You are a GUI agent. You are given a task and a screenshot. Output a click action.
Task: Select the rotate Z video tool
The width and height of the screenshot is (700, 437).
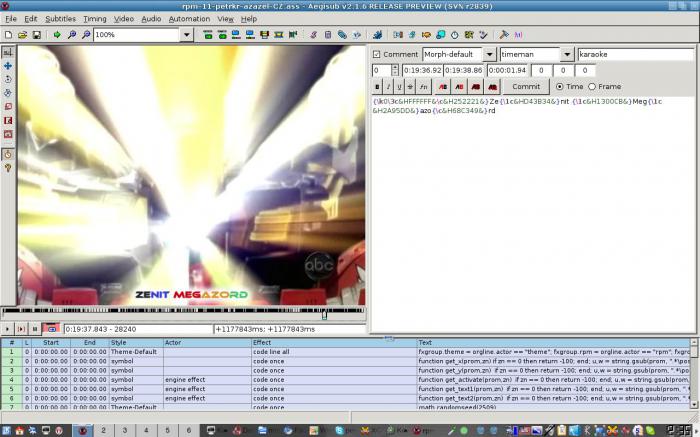(8, 79)
